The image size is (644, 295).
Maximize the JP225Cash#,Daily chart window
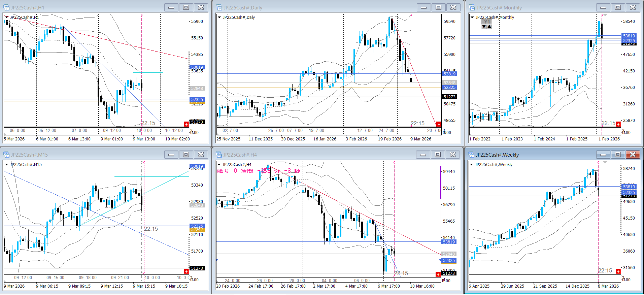click(438, 7)
